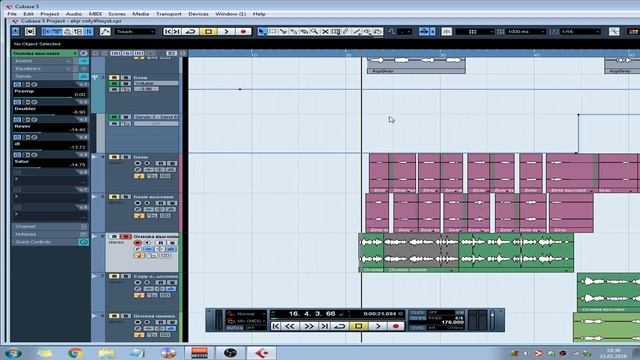Open the Mixer from the toolbar
This screenshot has height=360, width=640.
88,31
